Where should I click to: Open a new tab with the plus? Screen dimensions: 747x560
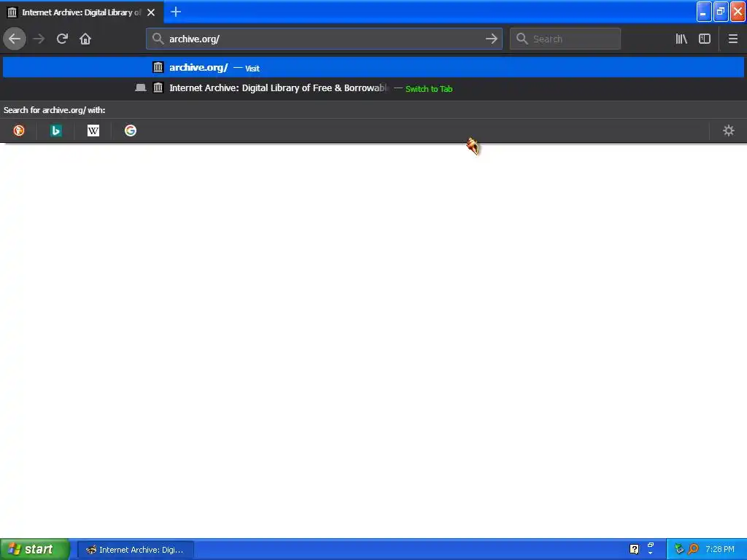point(176,12)
